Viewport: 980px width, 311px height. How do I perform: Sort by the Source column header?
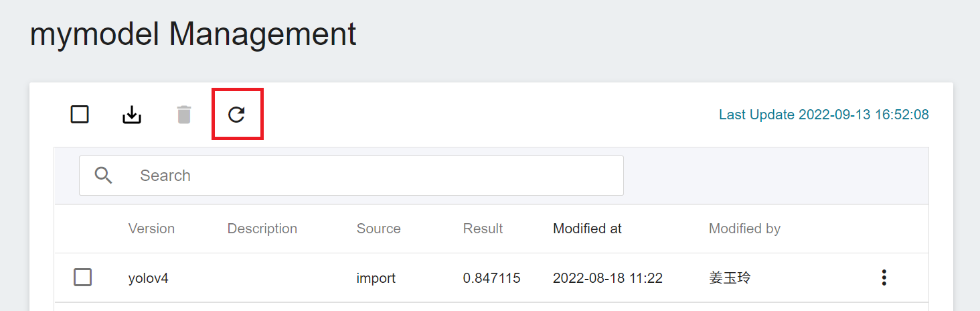tap(378, 229)
